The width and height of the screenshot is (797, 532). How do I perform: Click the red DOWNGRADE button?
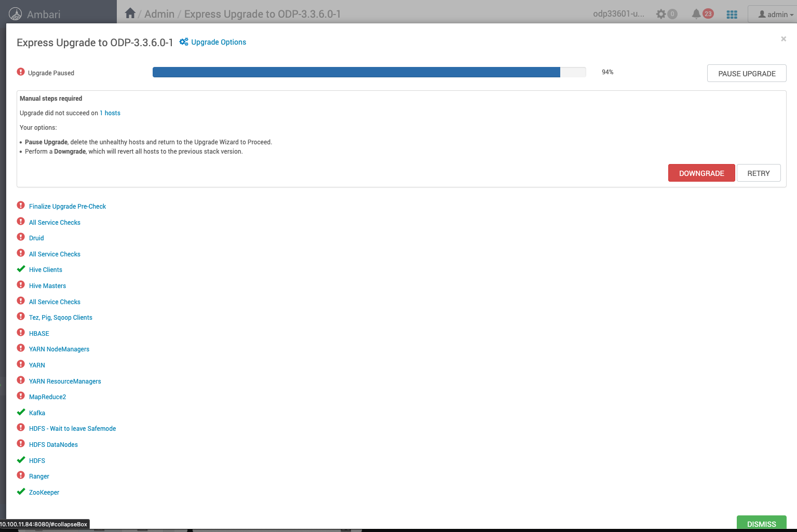[x=701, y=173]
